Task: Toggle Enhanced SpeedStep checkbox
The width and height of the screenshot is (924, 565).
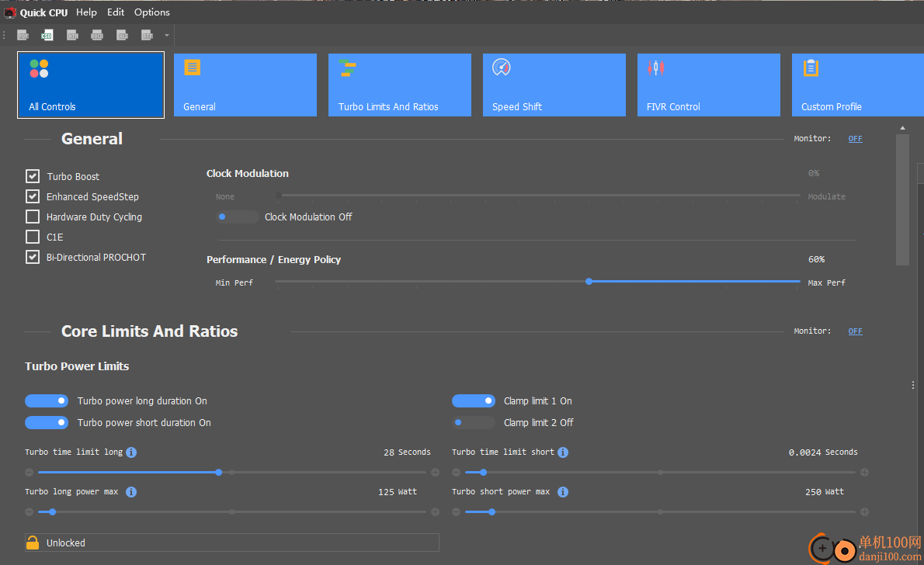Action: click(x=33, y=196)
